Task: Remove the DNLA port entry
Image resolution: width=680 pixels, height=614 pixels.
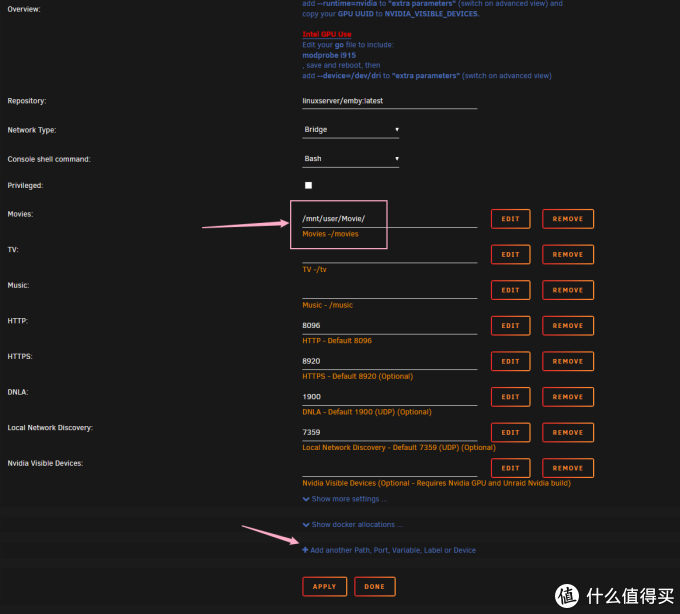Action: pyautogui.click(x=568, y=397)
